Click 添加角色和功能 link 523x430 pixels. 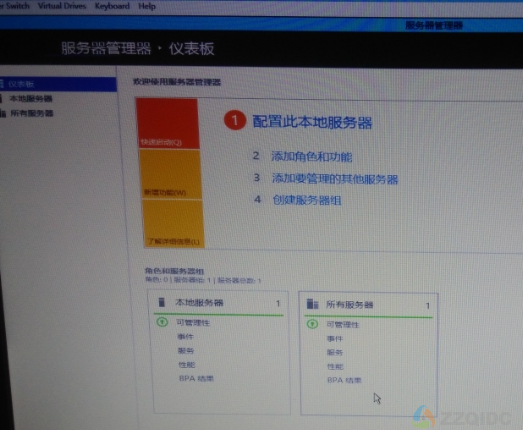click(312, 157)
